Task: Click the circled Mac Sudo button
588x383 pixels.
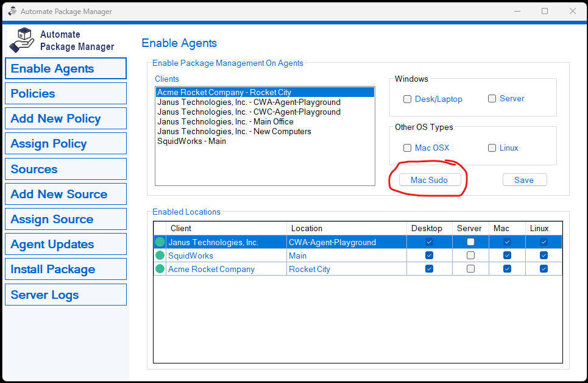Action: click(429, 179)
